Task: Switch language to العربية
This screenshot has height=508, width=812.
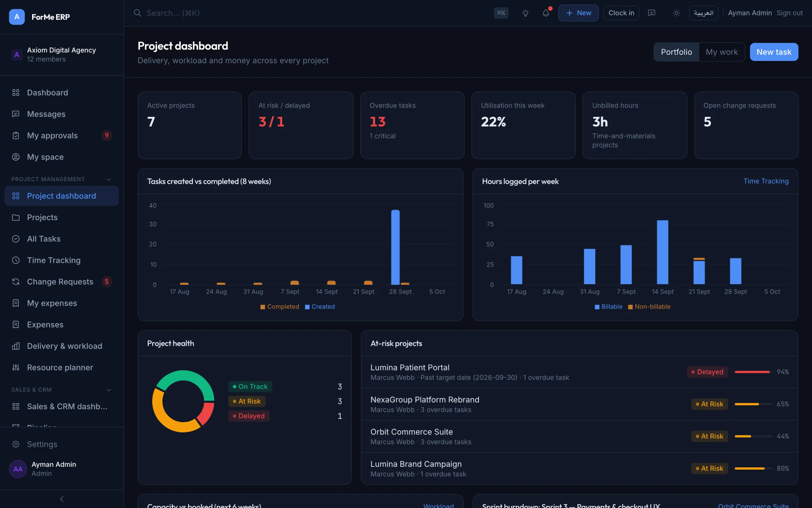Action: [x=703, y=13]
